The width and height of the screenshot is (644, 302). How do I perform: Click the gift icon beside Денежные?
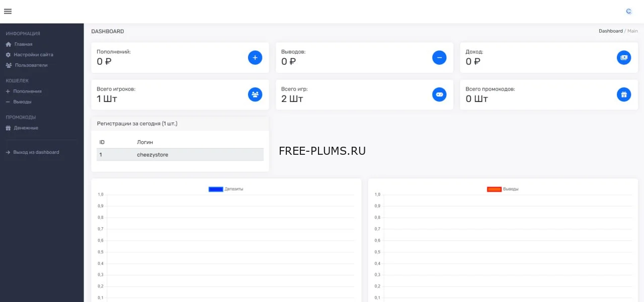8,128
